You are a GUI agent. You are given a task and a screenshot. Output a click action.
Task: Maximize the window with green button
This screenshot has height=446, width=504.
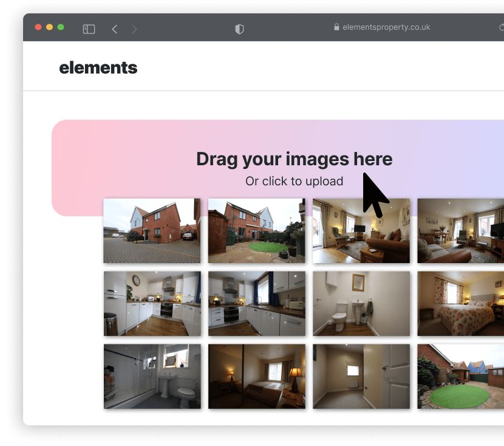click(x=61, y=27)
